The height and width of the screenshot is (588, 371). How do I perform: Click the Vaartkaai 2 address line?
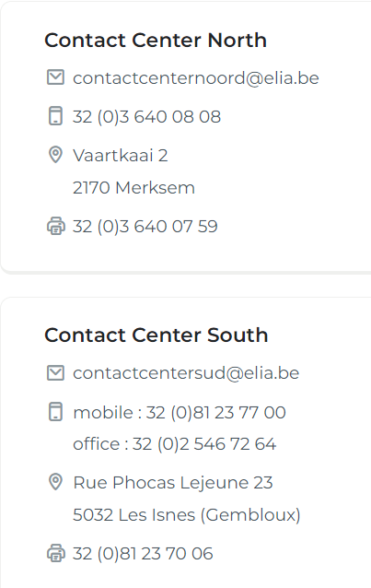[x=121, y=155]
